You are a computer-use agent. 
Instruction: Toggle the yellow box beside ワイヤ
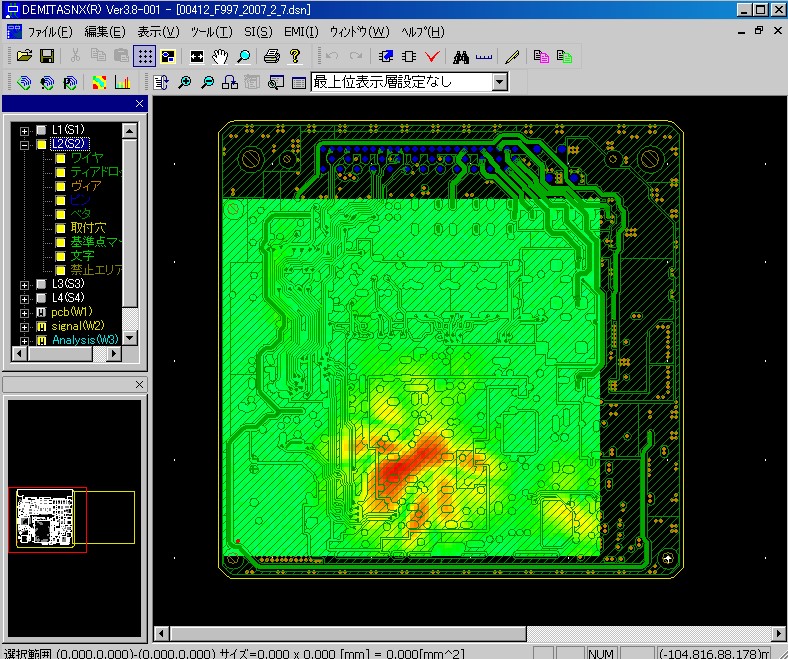pos(61,157)
